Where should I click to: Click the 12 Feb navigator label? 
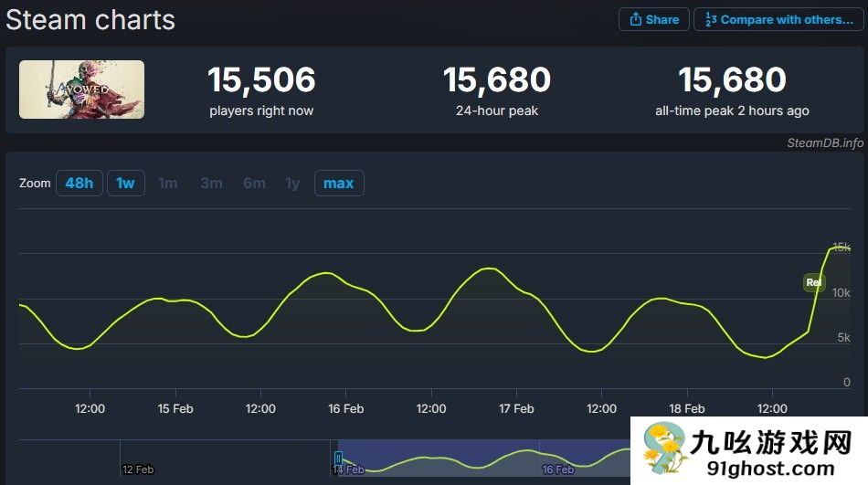coord(138,469)
